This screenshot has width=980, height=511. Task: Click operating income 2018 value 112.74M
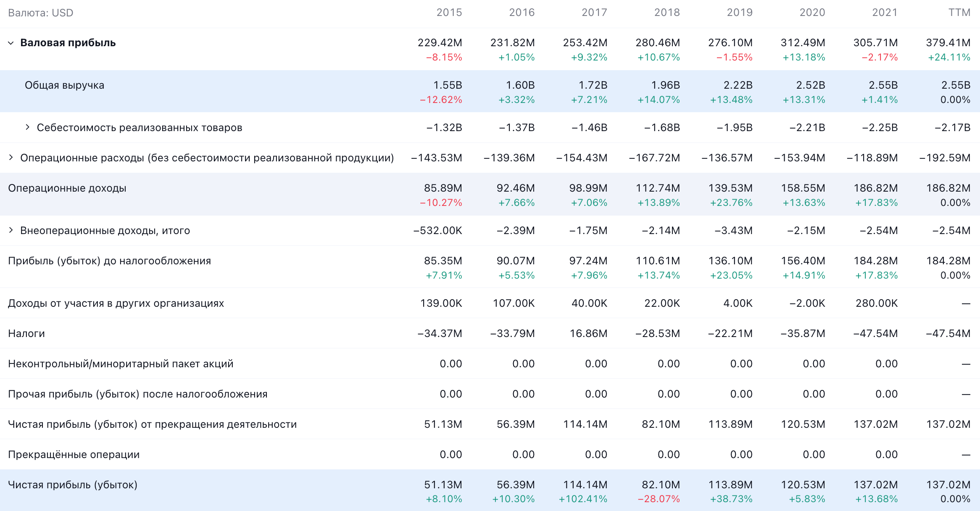click(658, 188)
